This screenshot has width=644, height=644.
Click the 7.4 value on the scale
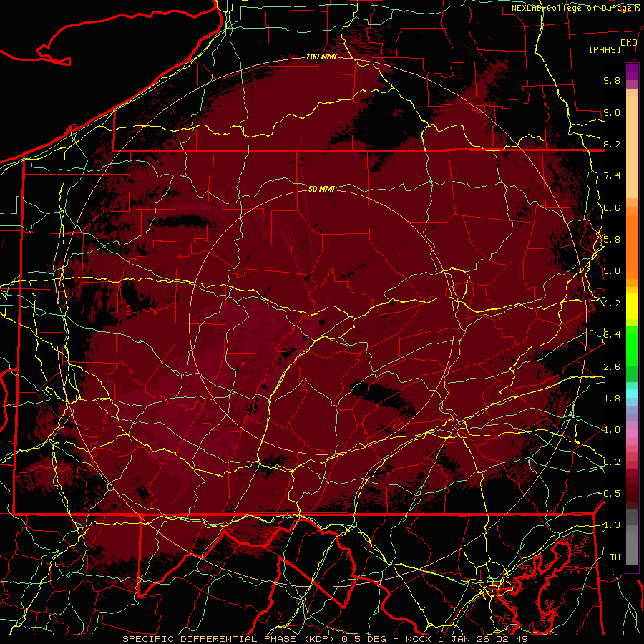click(x=612, y=176)
